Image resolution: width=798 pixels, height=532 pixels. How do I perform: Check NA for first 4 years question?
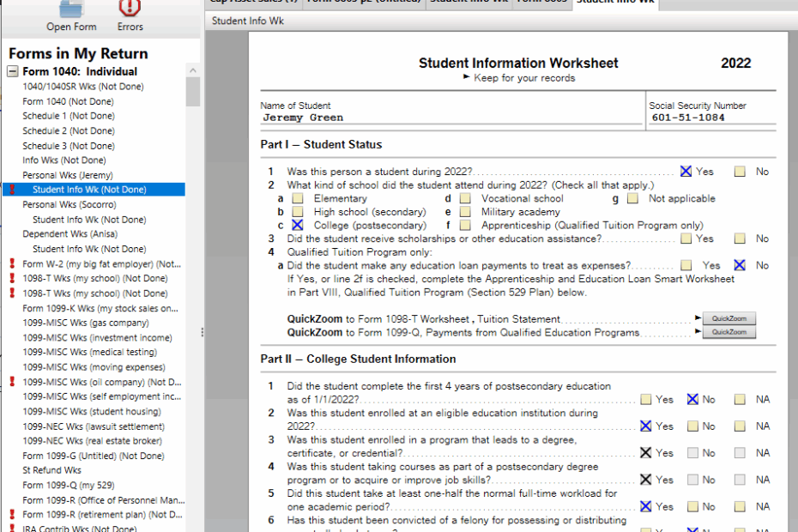(739, 398)
